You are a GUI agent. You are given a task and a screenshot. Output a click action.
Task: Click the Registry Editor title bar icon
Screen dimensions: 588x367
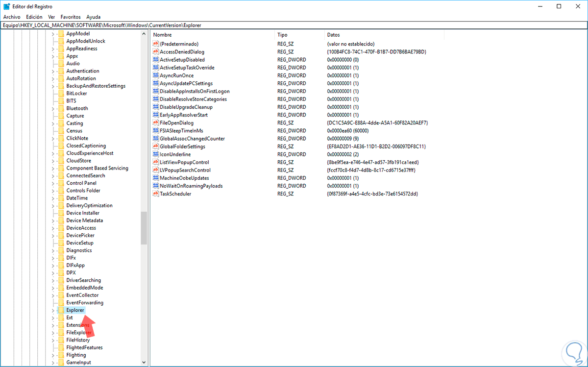tap(6, 6)
